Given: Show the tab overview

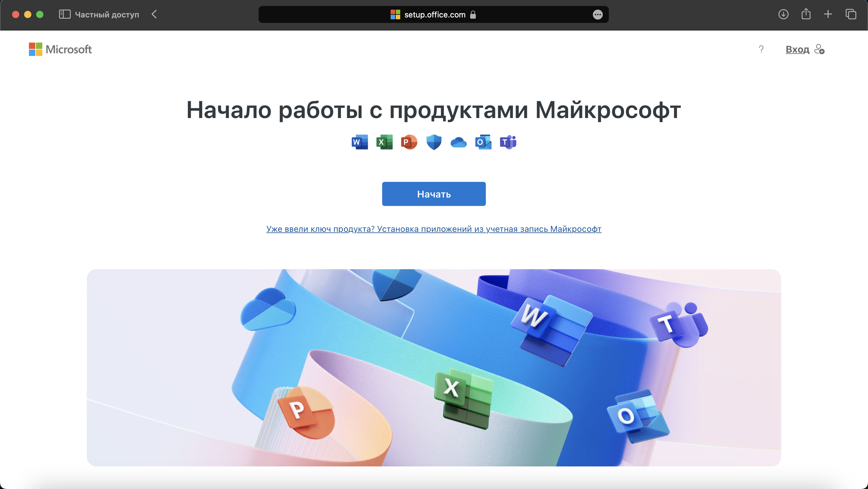Looking at the screenshot, I should (x=851, y=14).
